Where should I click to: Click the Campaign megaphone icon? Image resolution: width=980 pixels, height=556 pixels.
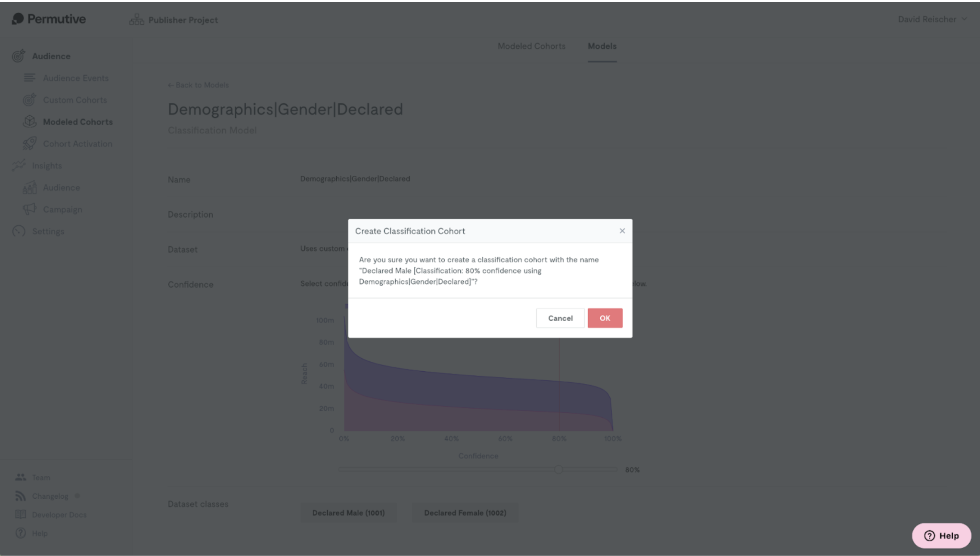tap(29, 209)
